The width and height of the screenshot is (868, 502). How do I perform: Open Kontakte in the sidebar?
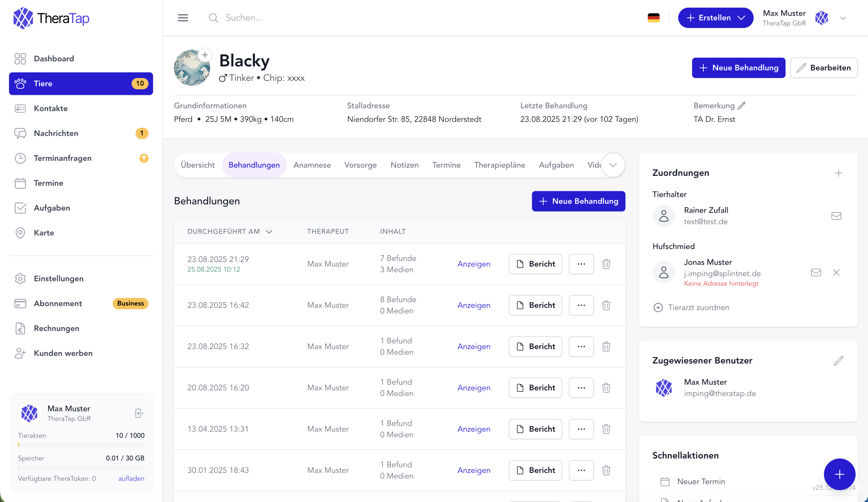click(51, 108)
